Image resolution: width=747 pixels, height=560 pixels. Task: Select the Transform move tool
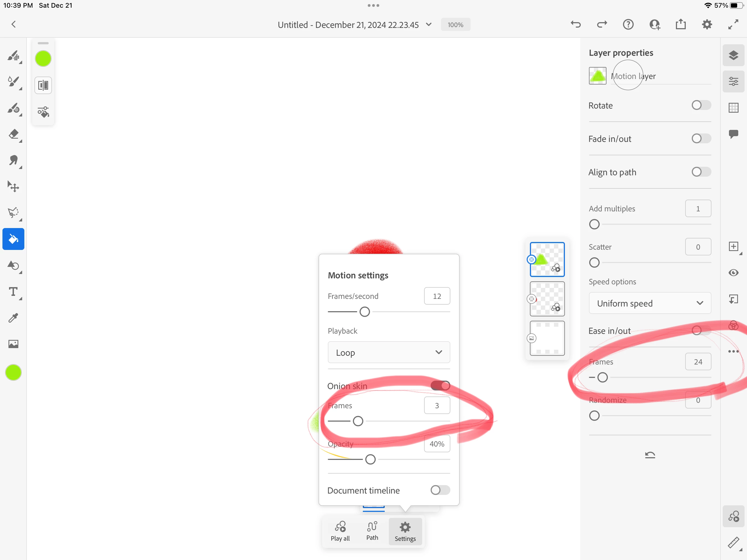[13, 186]
